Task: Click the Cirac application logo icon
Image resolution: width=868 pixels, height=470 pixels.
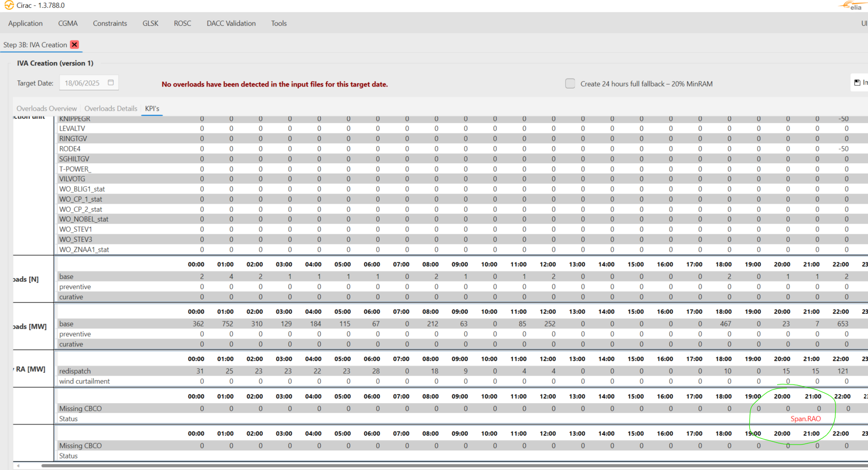Action: coord(9,5)
